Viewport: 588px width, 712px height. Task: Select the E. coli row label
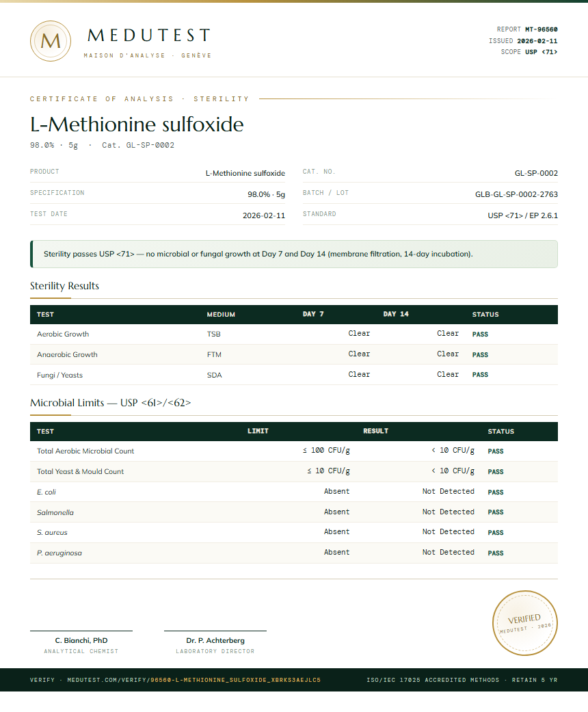coord(46,492)
